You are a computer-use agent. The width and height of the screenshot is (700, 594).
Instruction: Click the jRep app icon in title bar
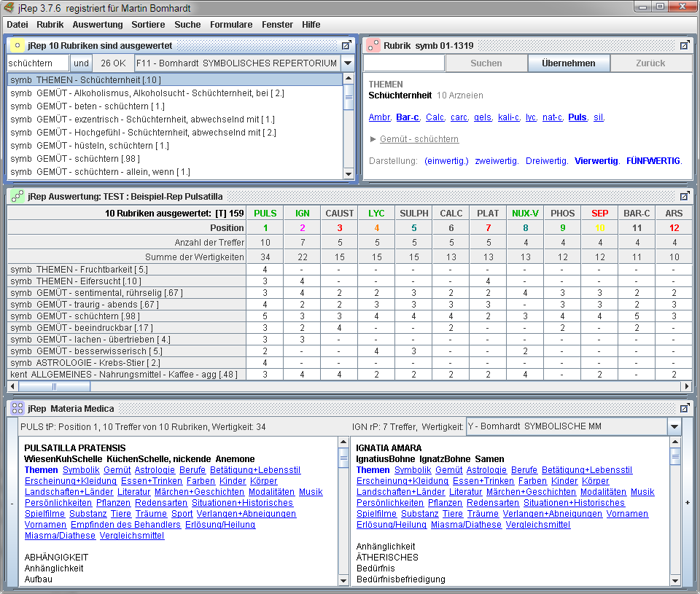point(9,7)
